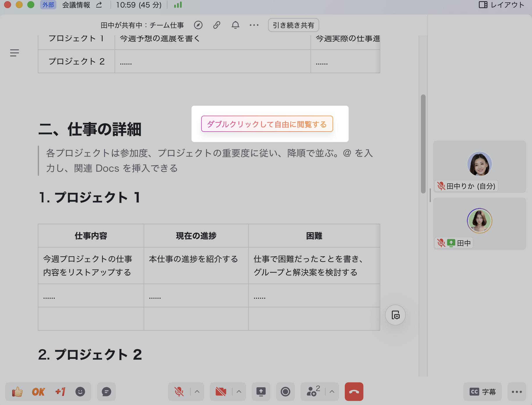
Task: Open 会議情報 meeting info
Action: (76, 5)
